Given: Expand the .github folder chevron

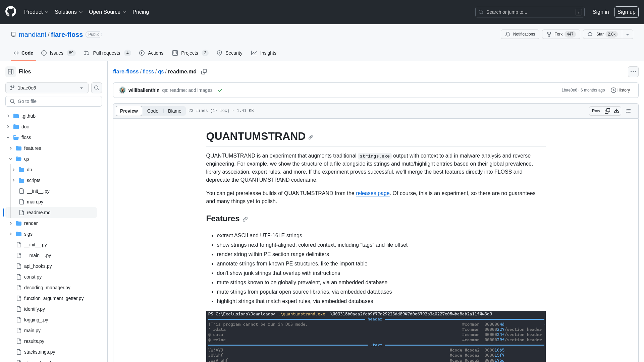Looking at the screenshot, I should click(8, 116).
